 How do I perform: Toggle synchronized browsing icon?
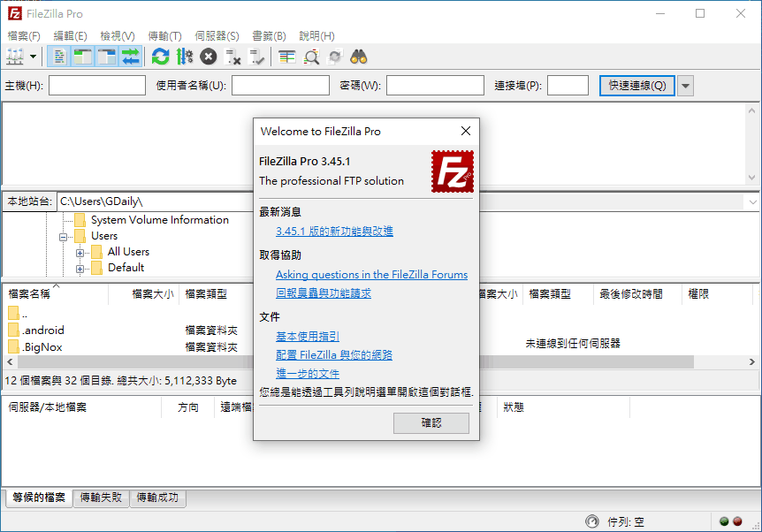coord(335,57)
